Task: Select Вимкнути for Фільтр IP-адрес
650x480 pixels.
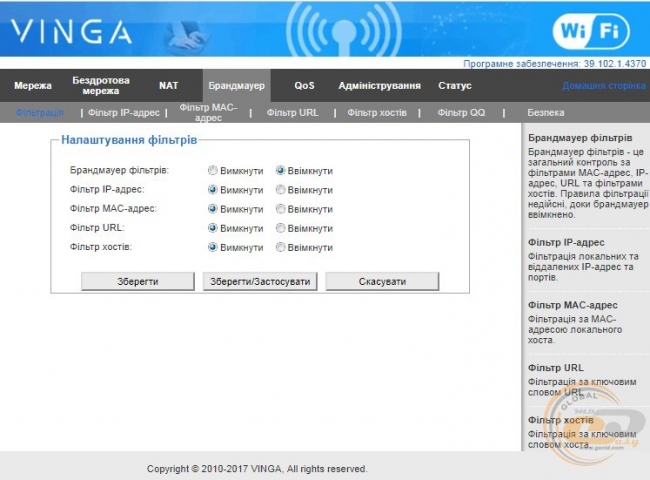Action: [213, 189]
